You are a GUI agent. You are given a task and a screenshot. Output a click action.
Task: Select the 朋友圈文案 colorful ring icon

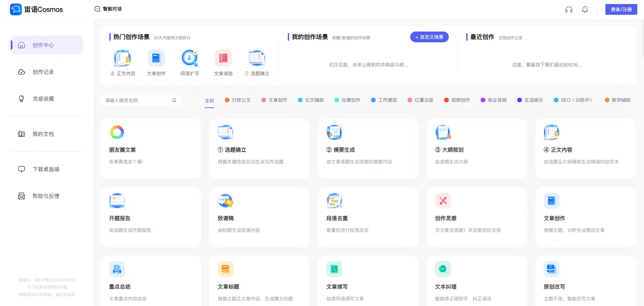coord(117,132)
